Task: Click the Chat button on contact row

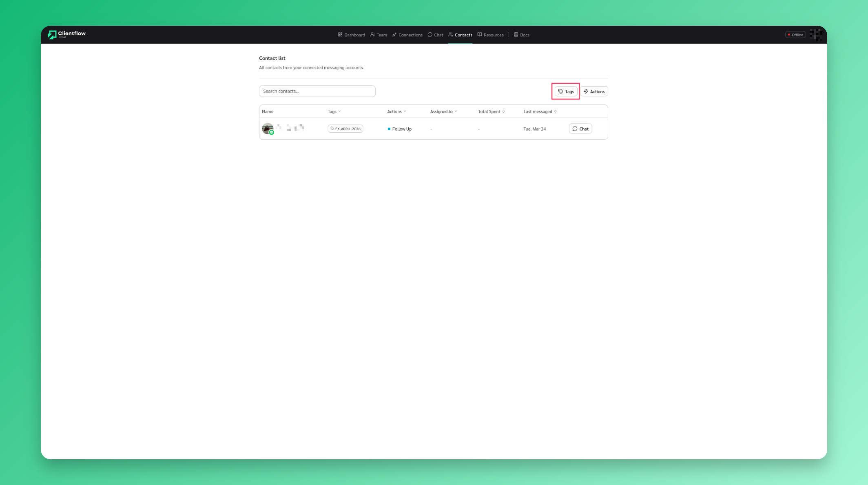Action: (580, 129)
